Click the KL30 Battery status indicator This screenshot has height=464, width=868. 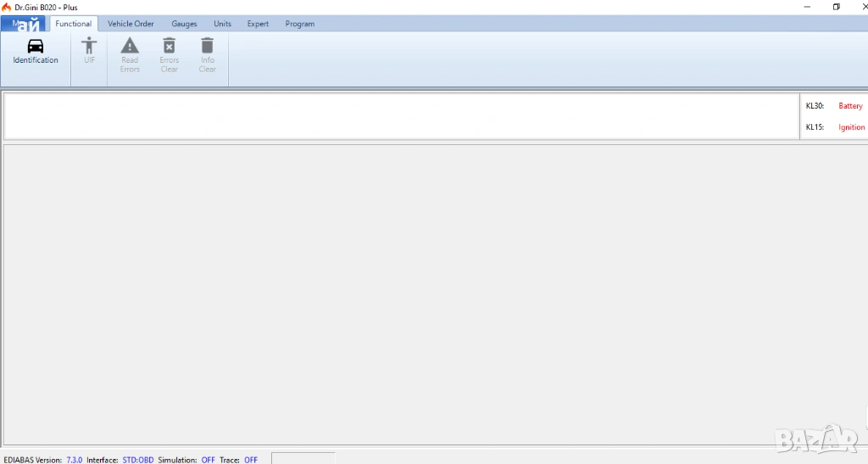pos(850,106)
